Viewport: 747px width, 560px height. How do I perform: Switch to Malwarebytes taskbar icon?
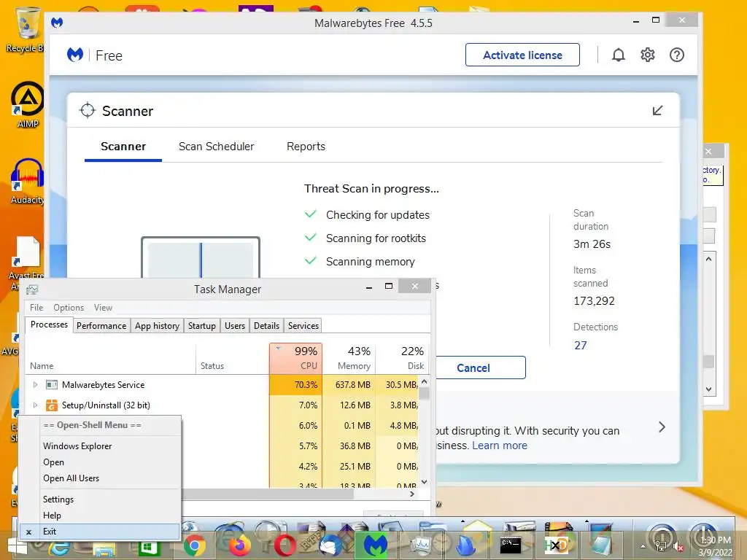[x=376, y=545]
